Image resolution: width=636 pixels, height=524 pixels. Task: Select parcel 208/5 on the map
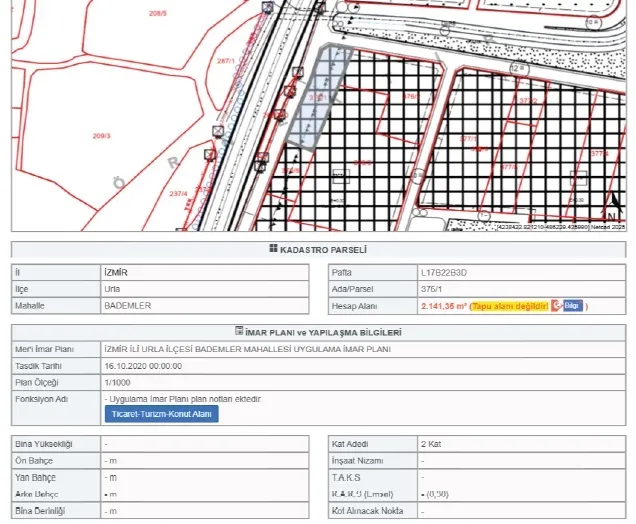[x=158, y=13]
